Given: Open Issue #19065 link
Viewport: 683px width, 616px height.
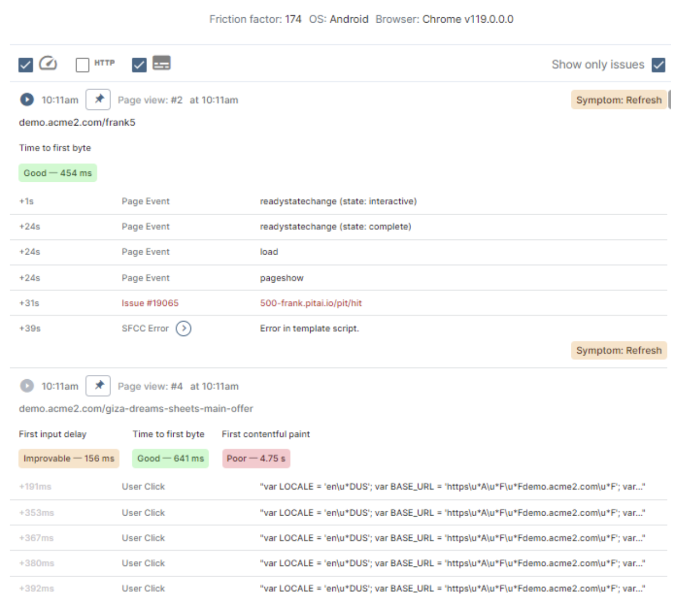Looking at the screenshot, I should [x=150, y=303].
